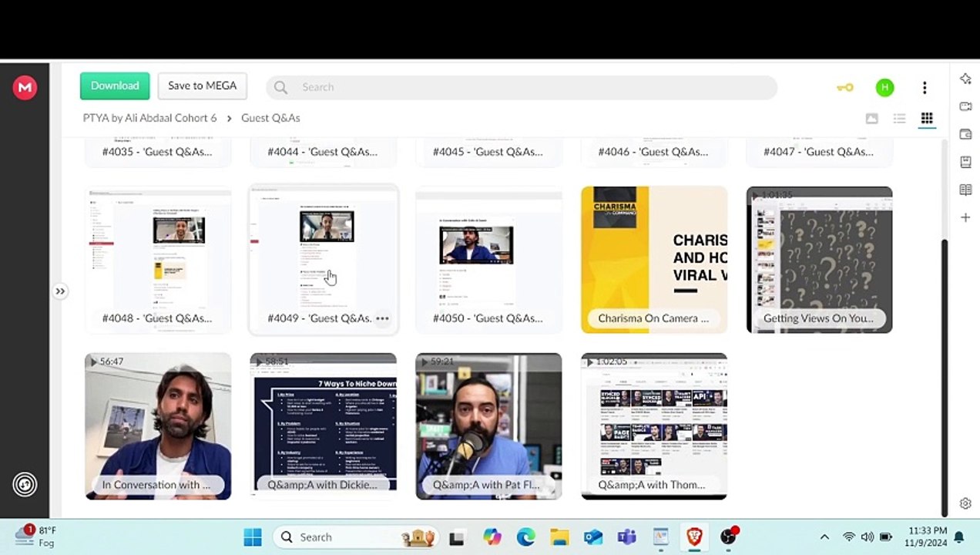Click the yellow key icon
Screen dimensions: 980x555
pos(845,87)
